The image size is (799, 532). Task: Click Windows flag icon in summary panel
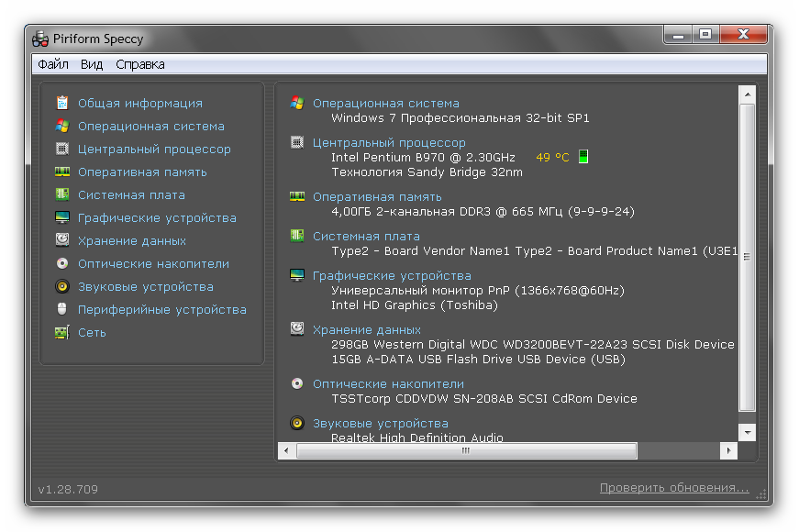click(297, 103)
